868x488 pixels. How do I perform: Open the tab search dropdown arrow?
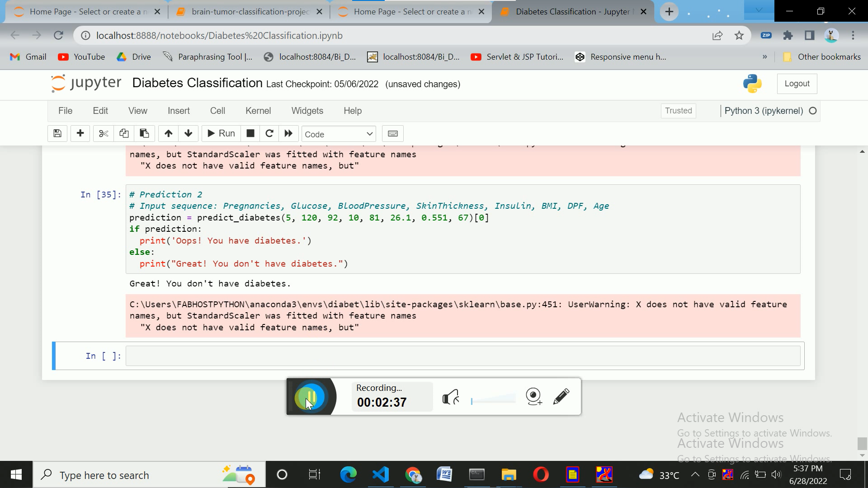[759, 10]
